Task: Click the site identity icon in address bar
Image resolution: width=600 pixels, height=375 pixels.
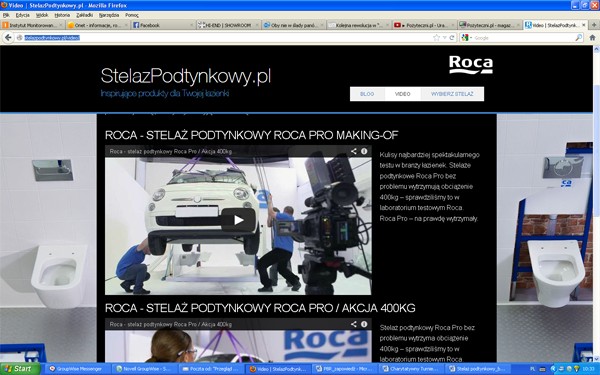Action: click(20, 38)
